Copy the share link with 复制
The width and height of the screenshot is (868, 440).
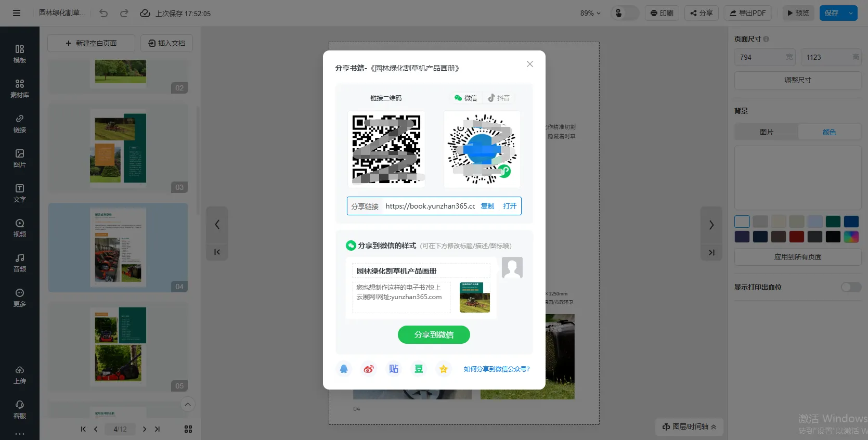[487, 206]
